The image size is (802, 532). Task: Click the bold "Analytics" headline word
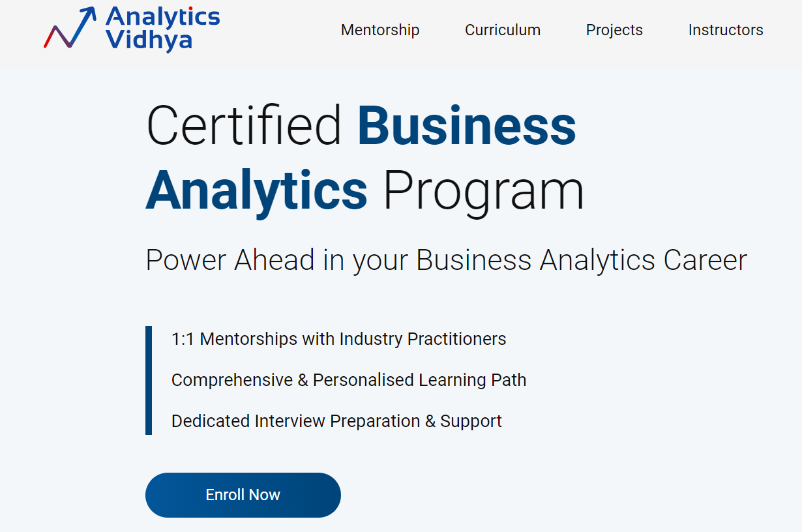coord(256,190)
